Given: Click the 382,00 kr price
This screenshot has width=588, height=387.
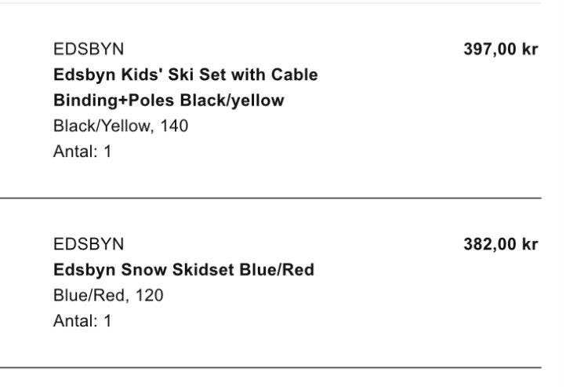Looking at the screenshot, I should pos(500,244).
